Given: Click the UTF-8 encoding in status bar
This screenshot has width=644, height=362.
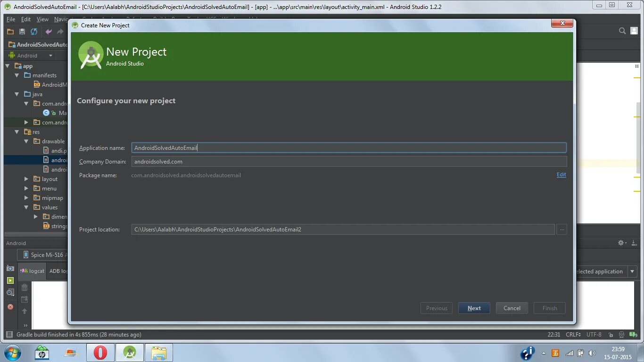Looking at the screenshot, I should (x=594, y=335).
